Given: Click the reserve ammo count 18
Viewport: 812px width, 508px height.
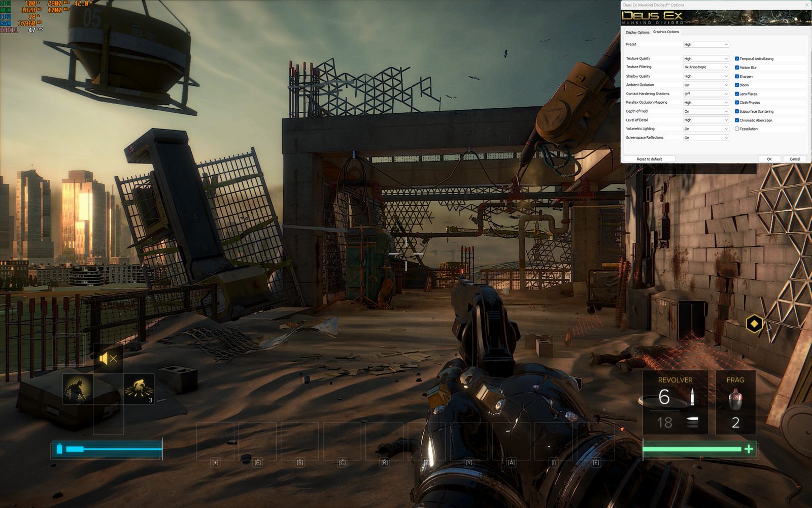Looking at the screenshot, I should [x=665, y=423].
